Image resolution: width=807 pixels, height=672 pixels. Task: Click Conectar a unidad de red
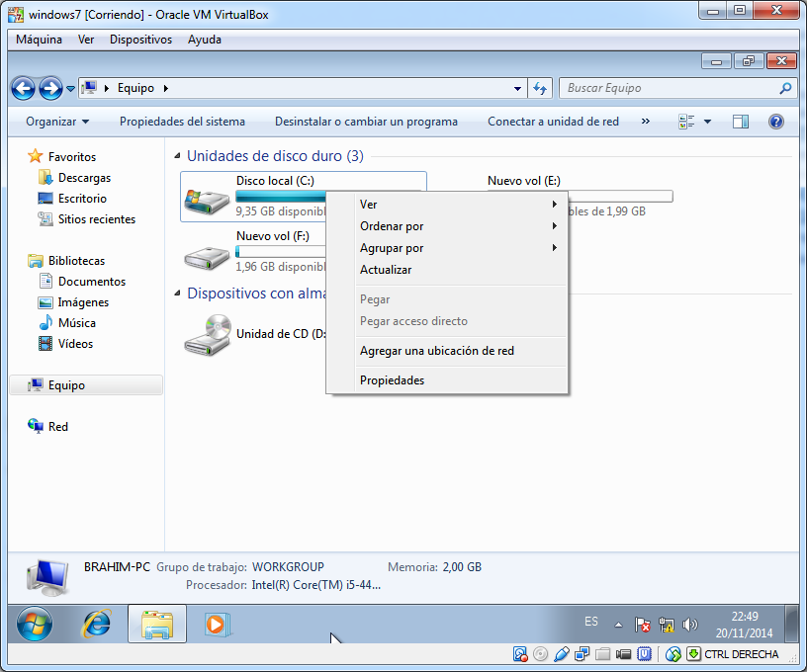tap(553, 122)
